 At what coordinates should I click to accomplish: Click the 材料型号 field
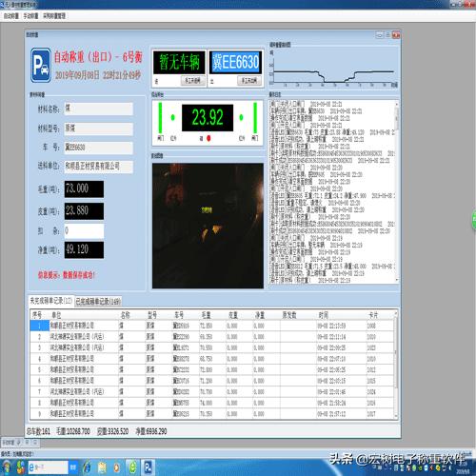(98, 129)
